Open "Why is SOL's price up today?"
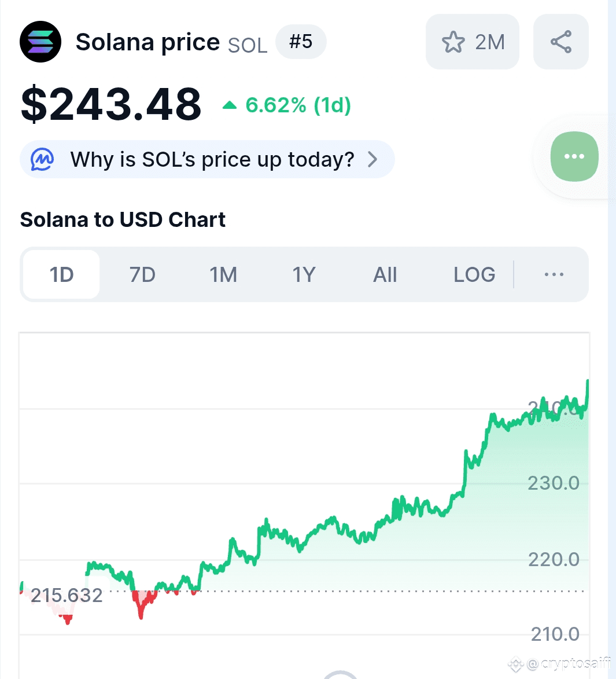Image resolution: width=616 pixels, height=679 pixels. click(212, 159)
